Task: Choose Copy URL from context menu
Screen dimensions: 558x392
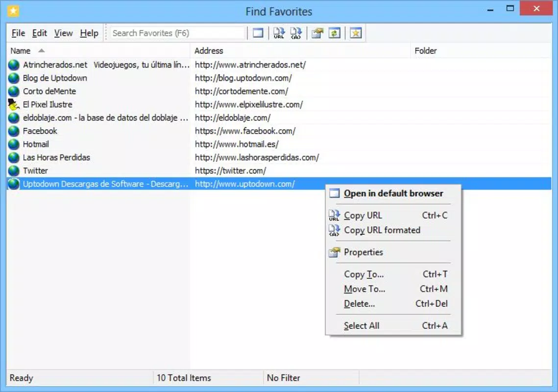Action: [x=393, y=216]
